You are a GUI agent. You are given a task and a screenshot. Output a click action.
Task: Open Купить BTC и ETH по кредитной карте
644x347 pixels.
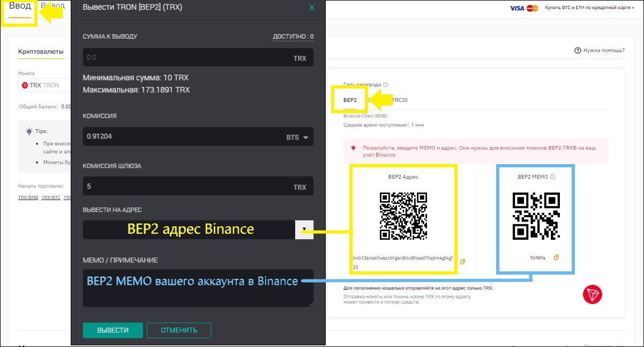[589, 8]
